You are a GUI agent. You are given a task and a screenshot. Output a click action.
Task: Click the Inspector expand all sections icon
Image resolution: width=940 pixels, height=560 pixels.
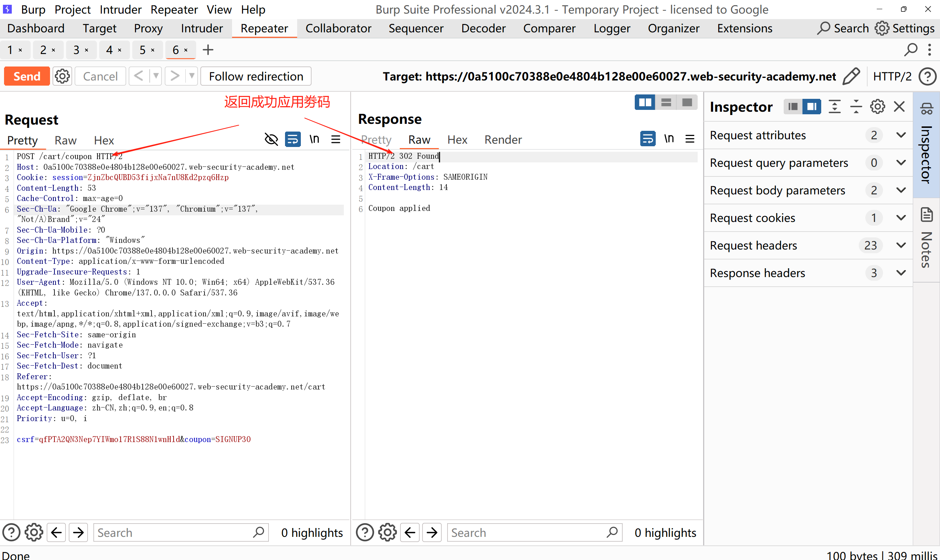[x=834, y=107]
